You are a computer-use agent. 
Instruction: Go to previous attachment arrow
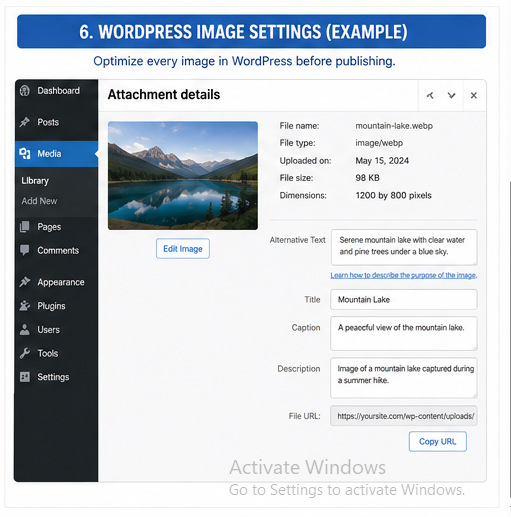[x=430, y=95]
